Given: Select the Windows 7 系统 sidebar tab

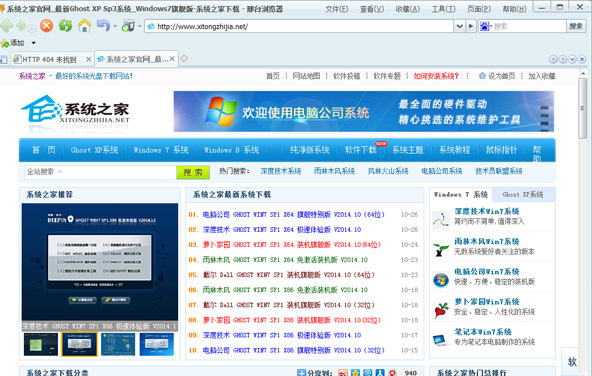Looking at the screenshot, I should coord(461,194).
